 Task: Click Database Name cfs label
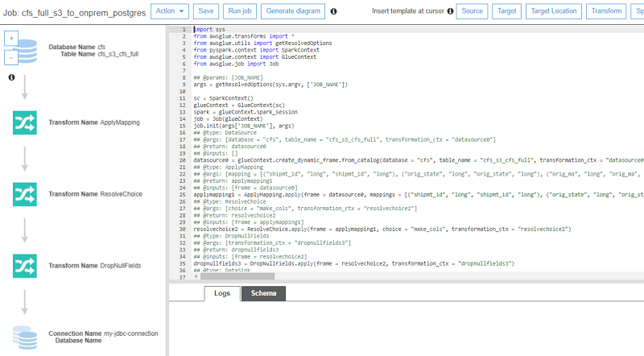[x=76, y=47]
